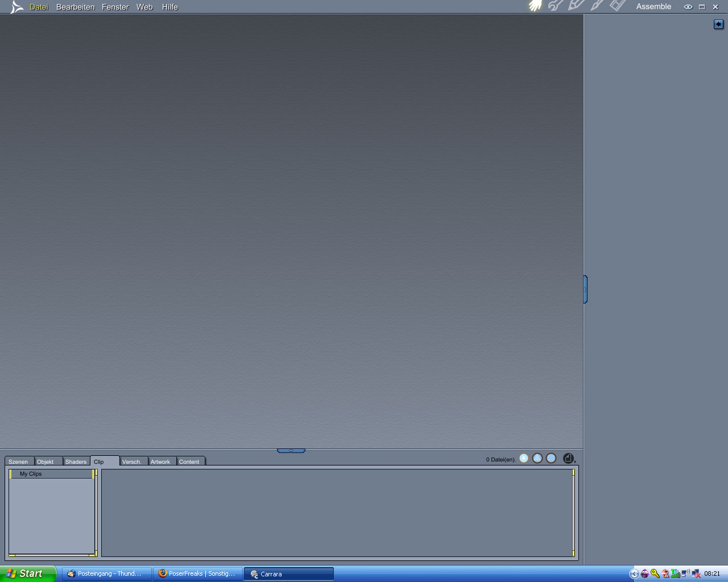Open the Hilfe menu
The width and height of the screenshot is (728, 582).
click(x=169, y=7)
